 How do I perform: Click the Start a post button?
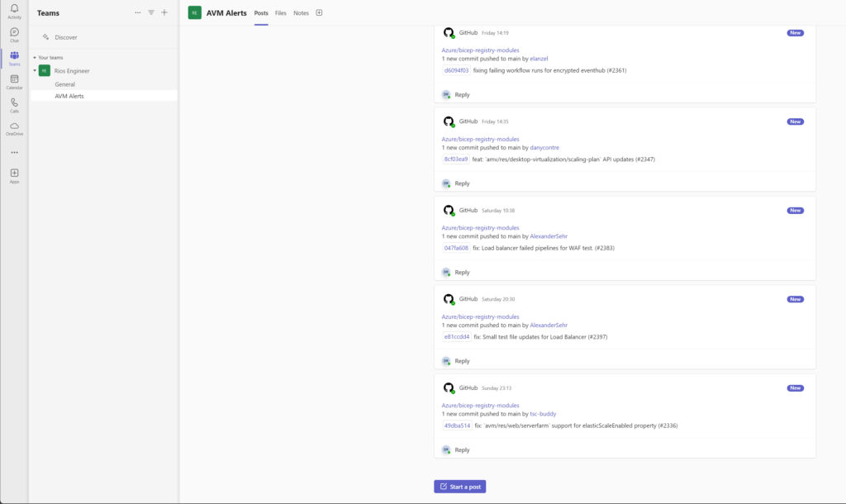pos(459,486)
